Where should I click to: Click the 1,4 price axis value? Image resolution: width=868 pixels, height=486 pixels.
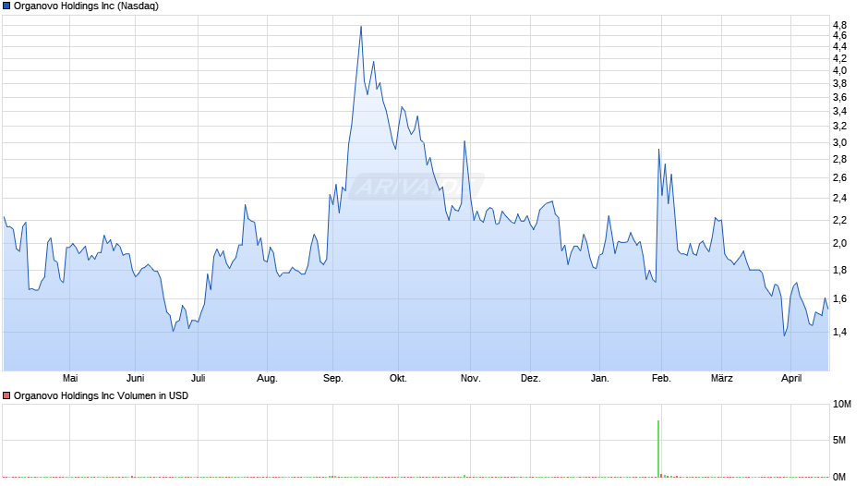point(839,332)
